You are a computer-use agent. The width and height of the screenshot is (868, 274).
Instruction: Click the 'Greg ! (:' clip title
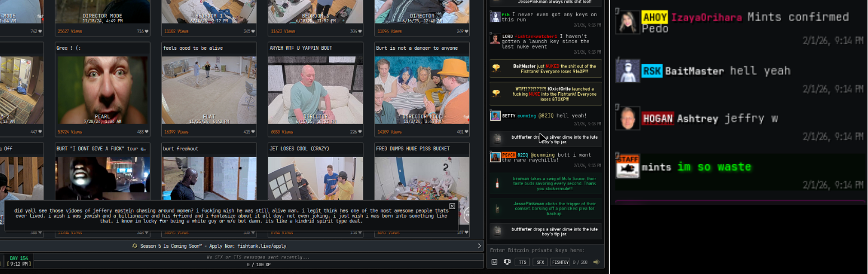(69, 48)
